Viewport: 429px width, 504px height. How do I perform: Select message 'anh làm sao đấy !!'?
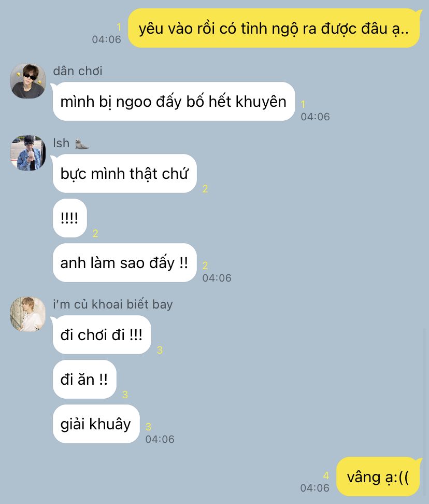click(124, 262)
